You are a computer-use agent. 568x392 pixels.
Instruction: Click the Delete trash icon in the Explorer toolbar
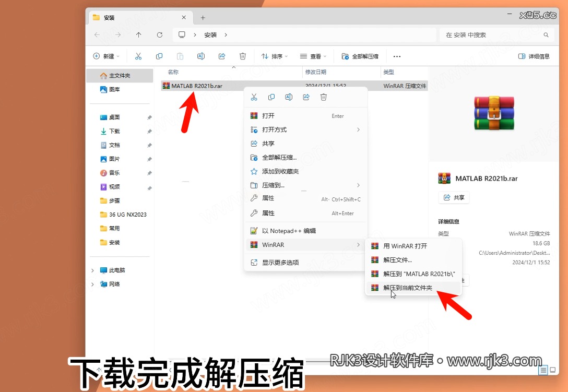[243, 56]
